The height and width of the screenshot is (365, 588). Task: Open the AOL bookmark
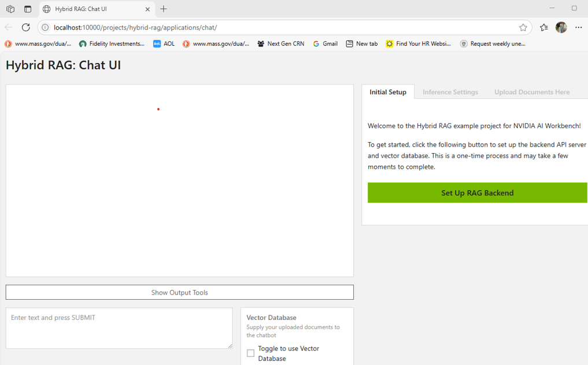point(164,44)
